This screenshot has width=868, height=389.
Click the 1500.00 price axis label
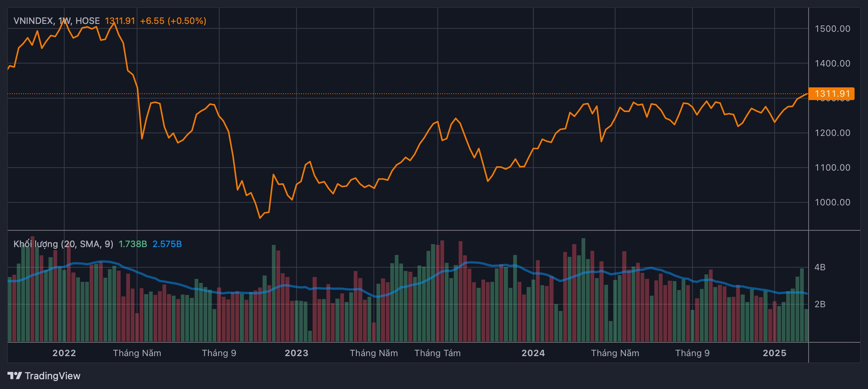[832, 28]
